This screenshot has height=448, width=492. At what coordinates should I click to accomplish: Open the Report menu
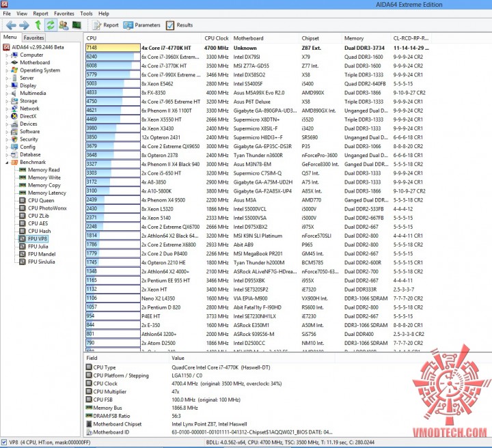(x=40, y=14)
